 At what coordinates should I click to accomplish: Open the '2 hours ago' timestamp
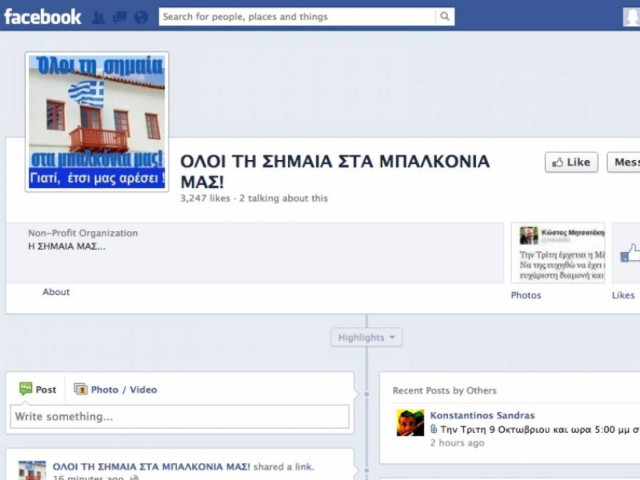point(457,443)
